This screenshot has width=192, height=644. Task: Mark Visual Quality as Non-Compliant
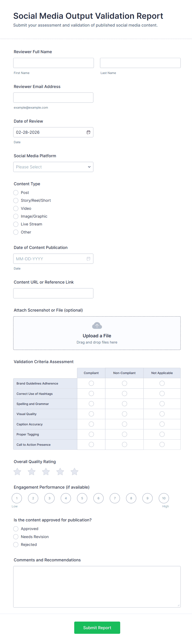[124, 414]
